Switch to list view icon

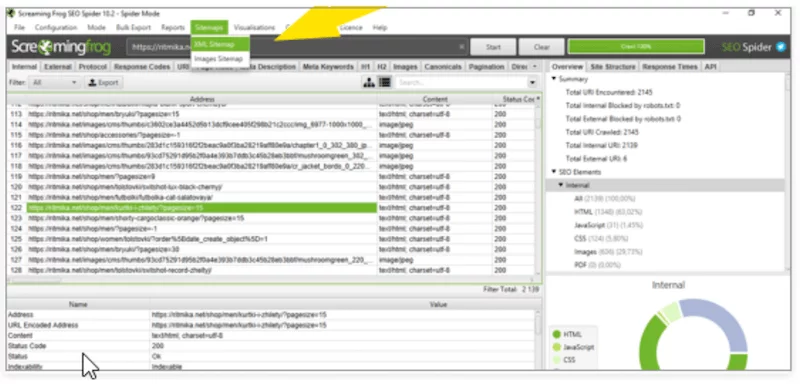point(385,83)
